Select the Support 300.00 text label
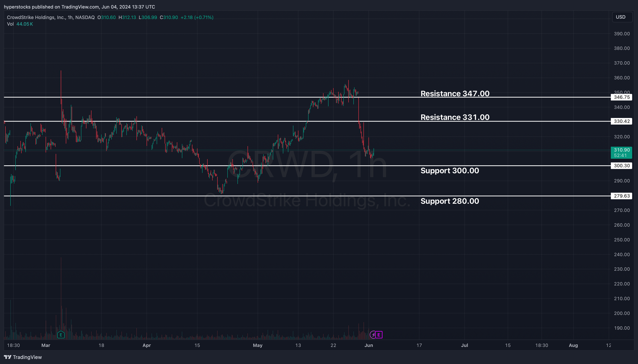This screenshot has height=364, width=638. click(450, 171)
